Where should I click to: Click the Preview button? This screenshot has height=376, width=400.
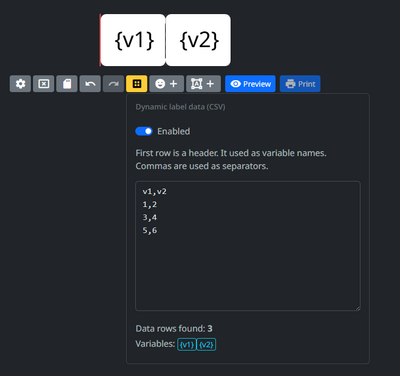[250, 84]
